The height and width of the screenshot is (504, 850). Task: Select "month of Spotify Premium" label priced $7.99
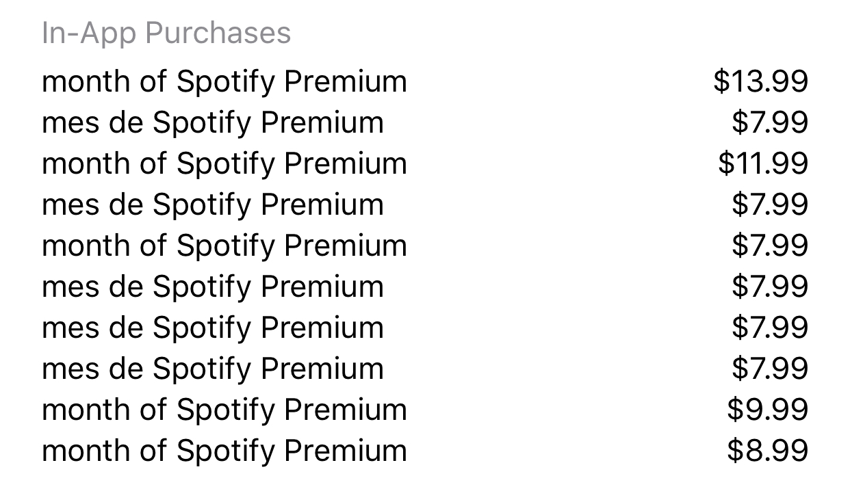point(224,246)
